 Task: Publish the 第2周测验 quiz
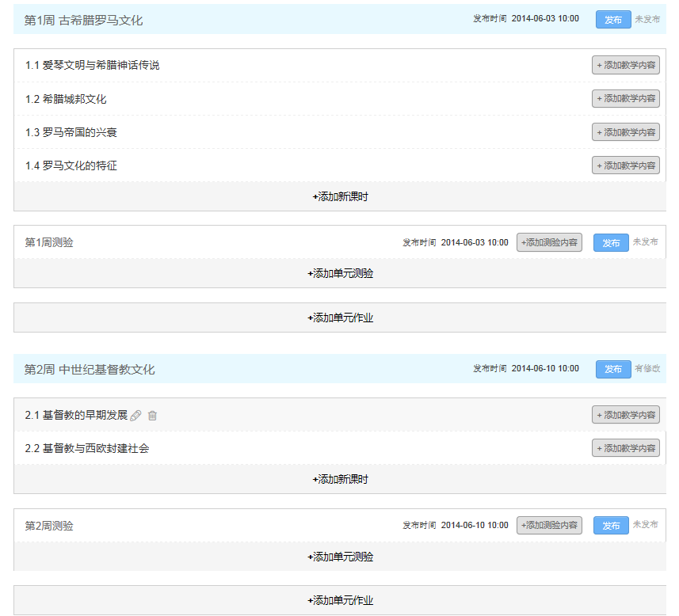[611, 526]
